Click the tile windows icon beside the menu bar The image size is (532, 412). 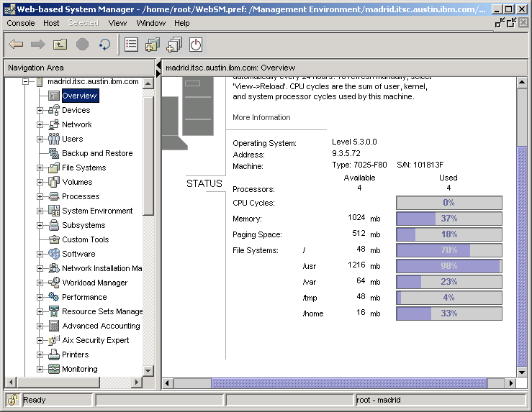(500, 23)
